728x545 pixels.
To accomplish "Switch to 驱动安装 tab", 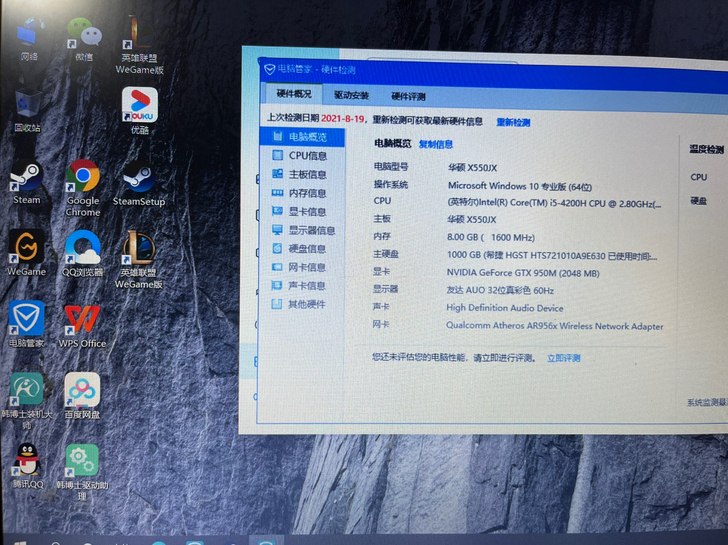I will click(x=351, y=96).
